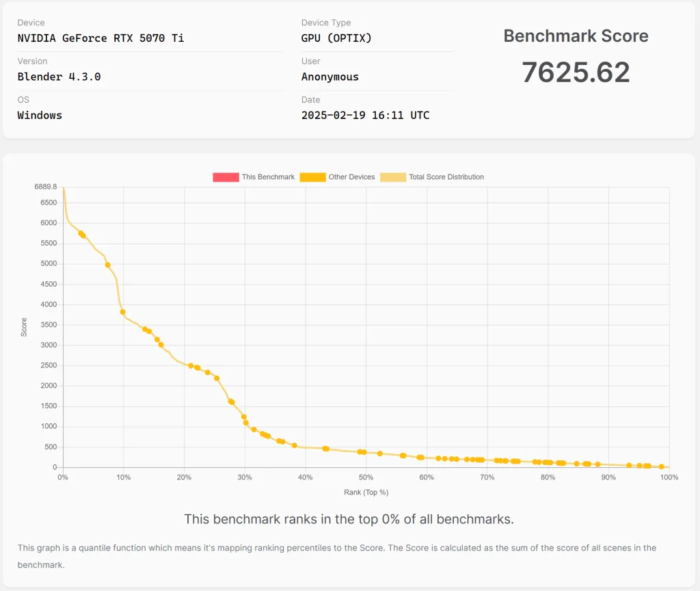Viewport: 700px width, 591px height.
Task: Click the '3500' y-axis label
Action: point(49,325)
